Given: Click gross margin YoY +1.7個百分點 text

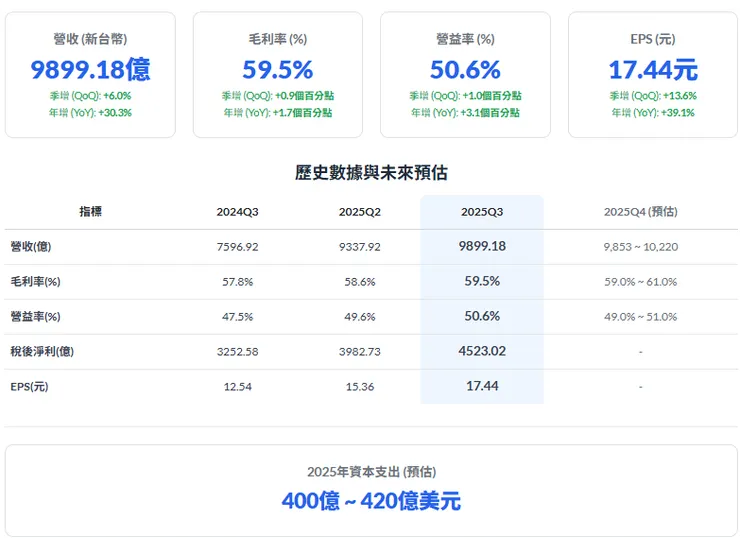Looking at the screenshot, I should (x=278, y=113).
